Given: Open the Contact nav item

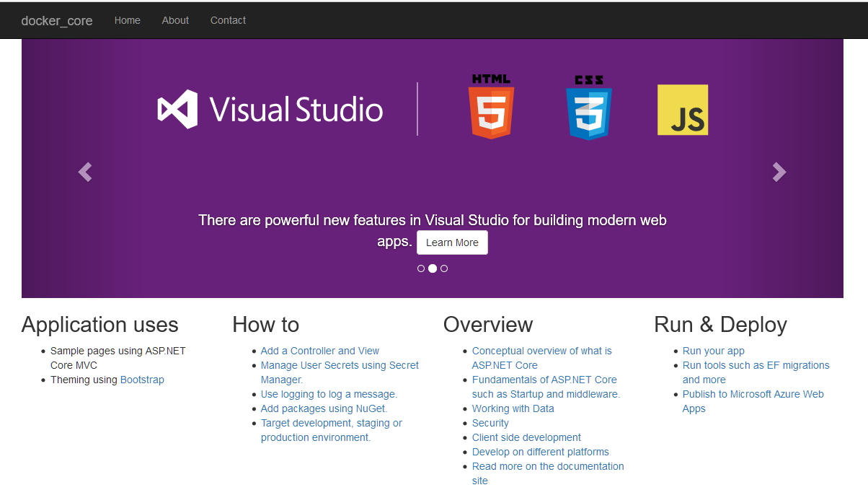Looking at the screenshot, I should pyautogui.click(x=228, y=20).
